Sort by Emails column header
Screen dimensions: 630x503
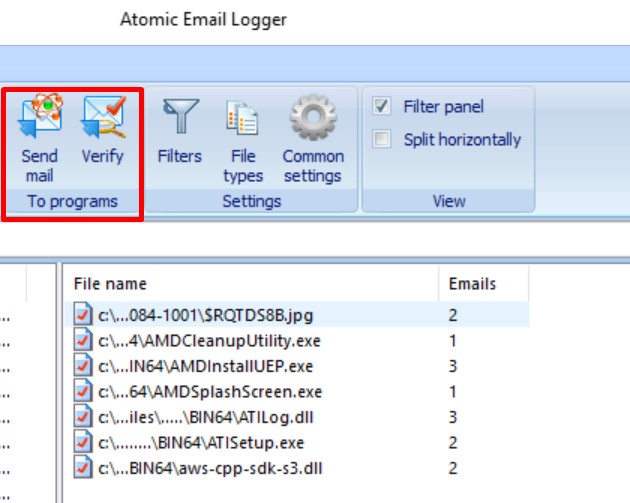click(x=484, y=284)
